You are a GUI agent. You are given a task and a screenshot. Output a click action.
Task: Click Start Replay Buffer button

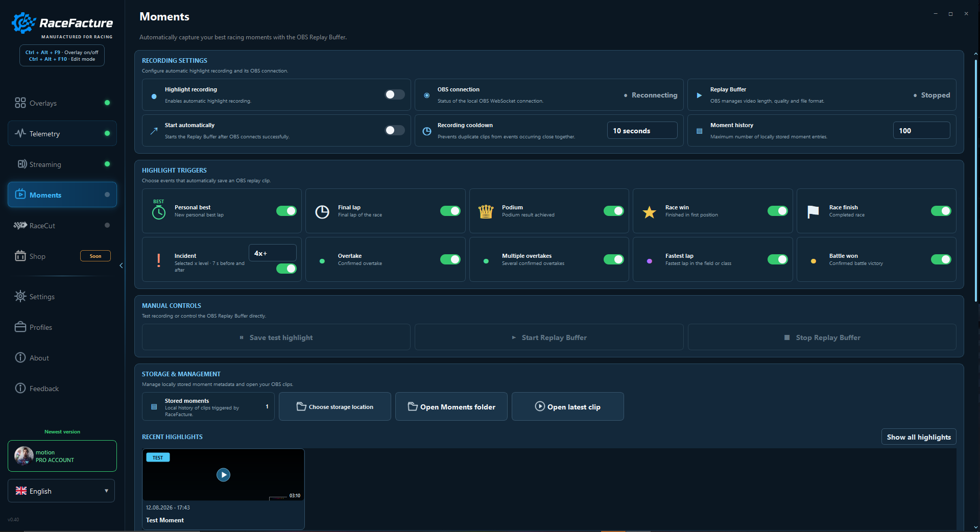(549, 337)
